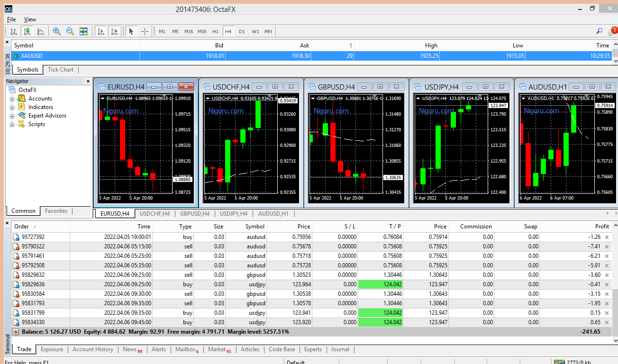
Task: Set timeframe to D1
Action: [242, 31]
